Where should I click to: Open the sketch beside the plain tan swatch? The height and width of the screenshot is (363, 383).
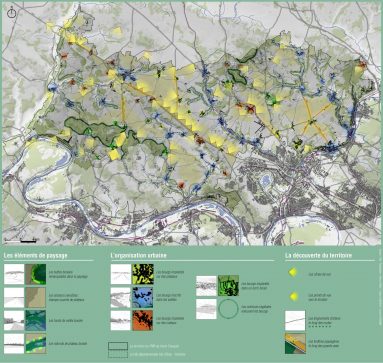click(x=14, y=297)
